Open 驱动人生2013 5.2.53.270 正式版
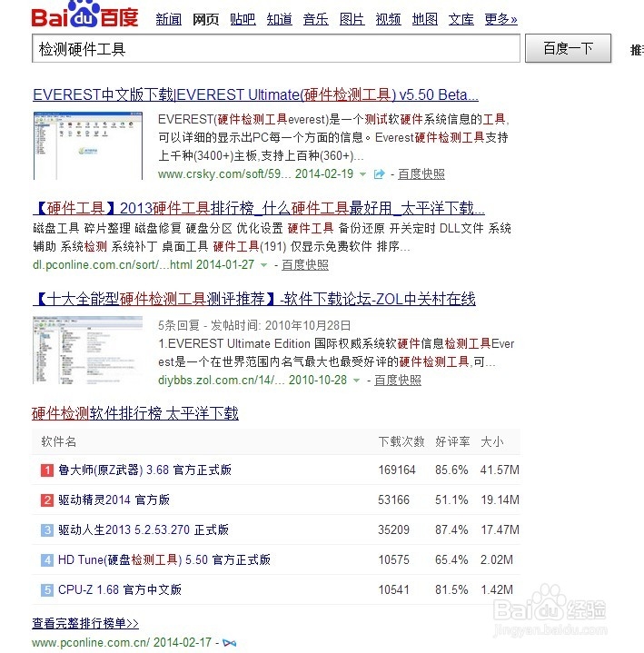Viewport: 644px width, 653px height. coord(144,530)
